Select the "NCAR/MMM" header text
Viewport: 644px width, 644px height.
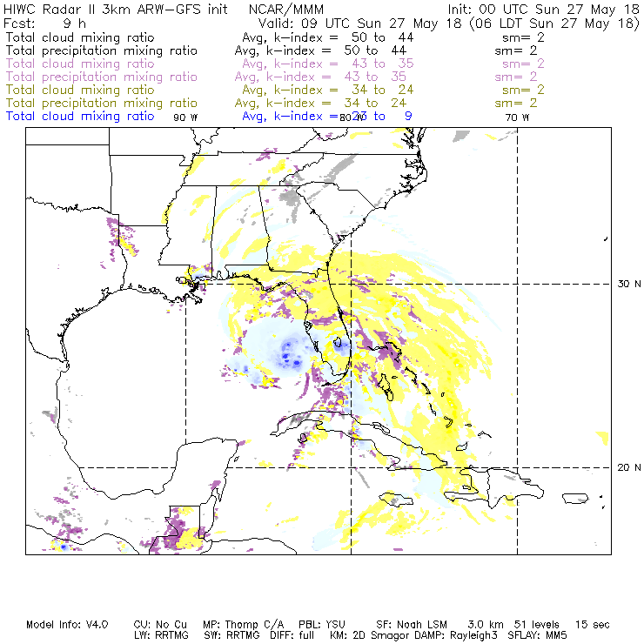tap(286, 9)
